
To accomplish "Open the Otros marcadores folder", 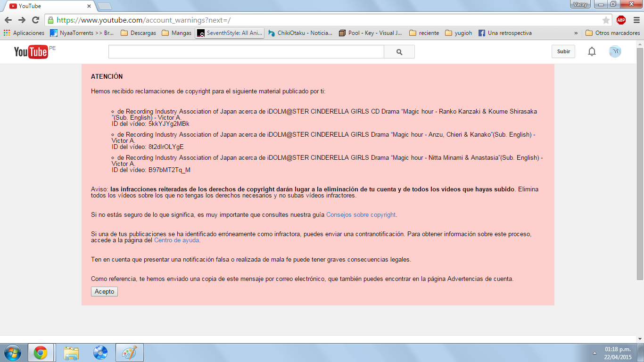I will [x=613, y=33].
